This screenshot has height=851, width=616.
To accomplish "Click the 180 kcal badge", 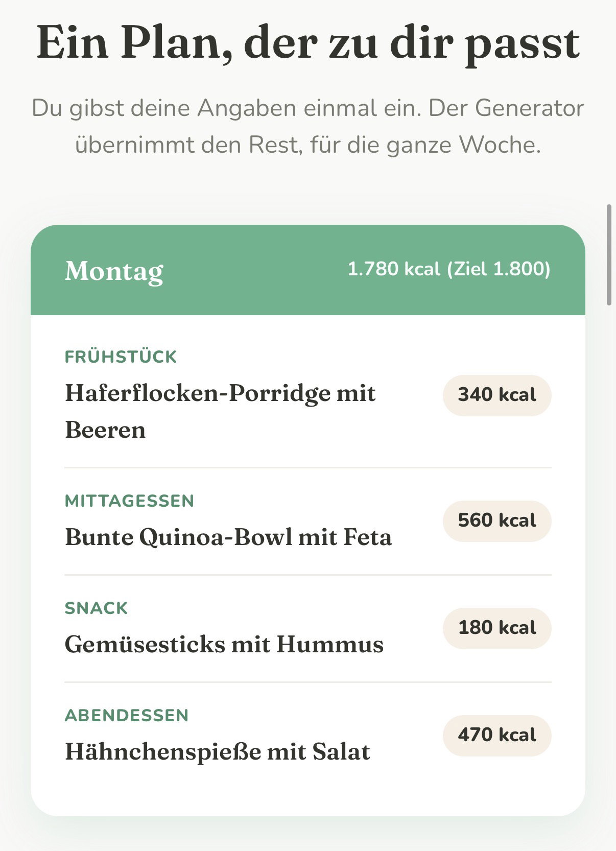I will pyautogui.click(x=497, y=628).
